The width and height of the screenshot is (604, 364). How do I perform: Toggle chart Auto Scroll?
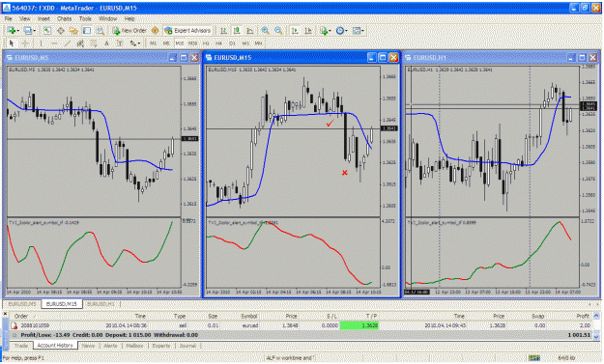click(295, 30)
